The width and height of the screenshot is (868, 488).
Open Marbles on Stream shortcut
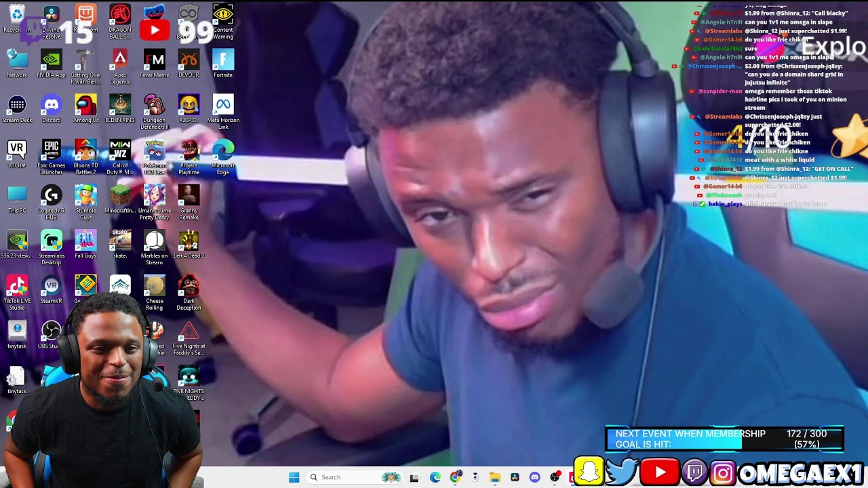[155, 248]
